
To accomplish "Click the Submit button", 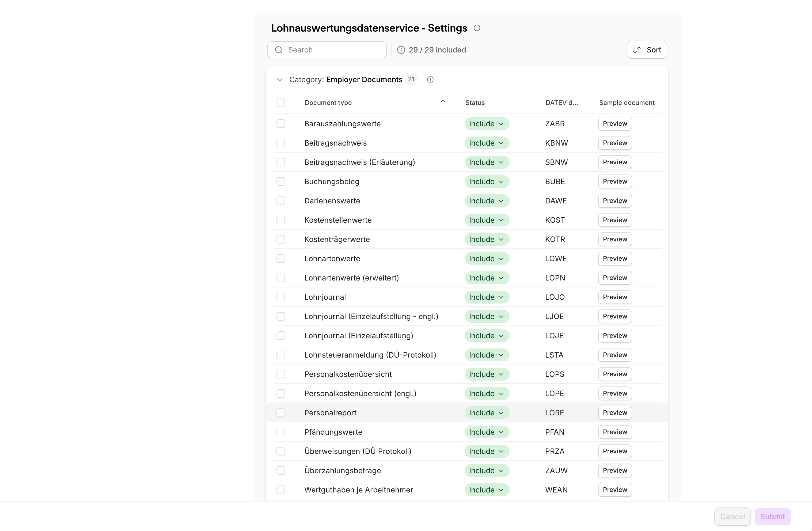I will (772, 517).
